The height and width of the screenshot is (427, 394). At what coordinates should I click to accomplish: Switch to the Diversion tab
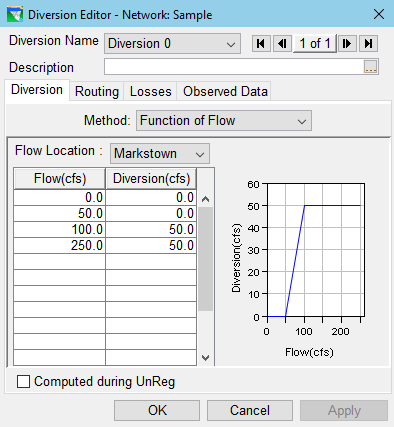pyautogui.click(x=37, y=90)
